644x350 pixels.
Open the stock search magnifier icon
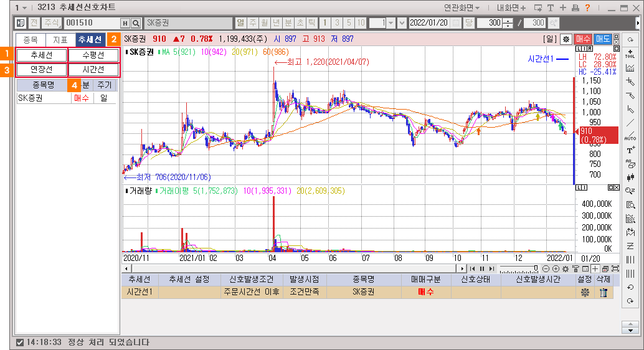(136, 23)
